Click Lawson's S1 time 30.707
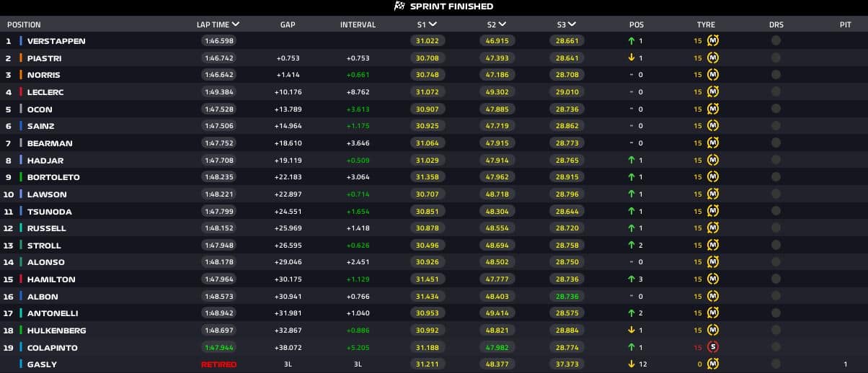This screenshot has width=868, height=373. click(428, 194)
